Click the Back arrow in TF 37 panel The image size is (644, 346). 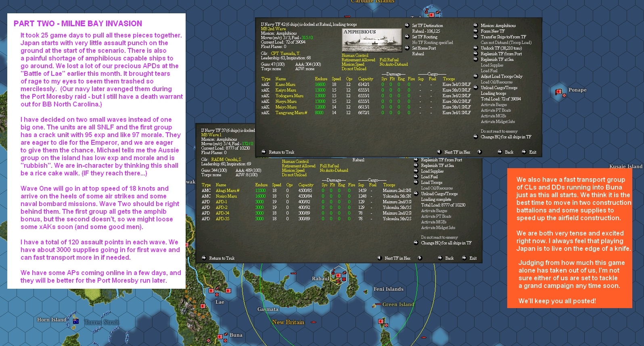pos(440,258)
